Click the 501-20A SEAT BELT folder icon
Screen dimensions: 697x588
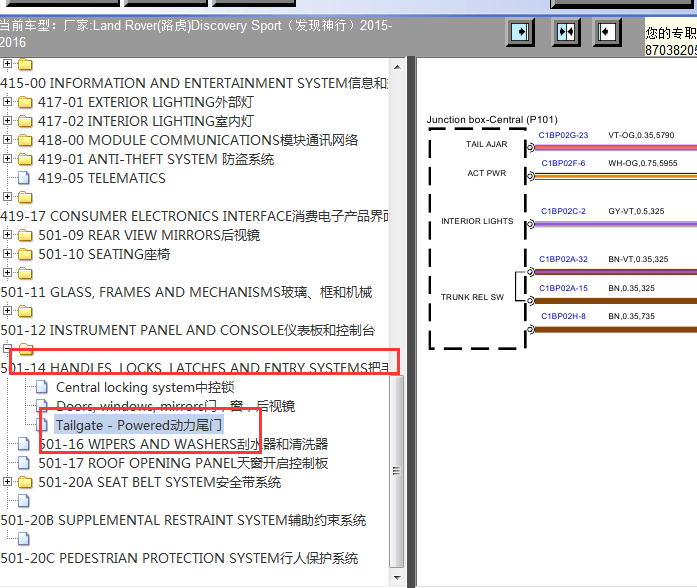[x=25, y=482]
